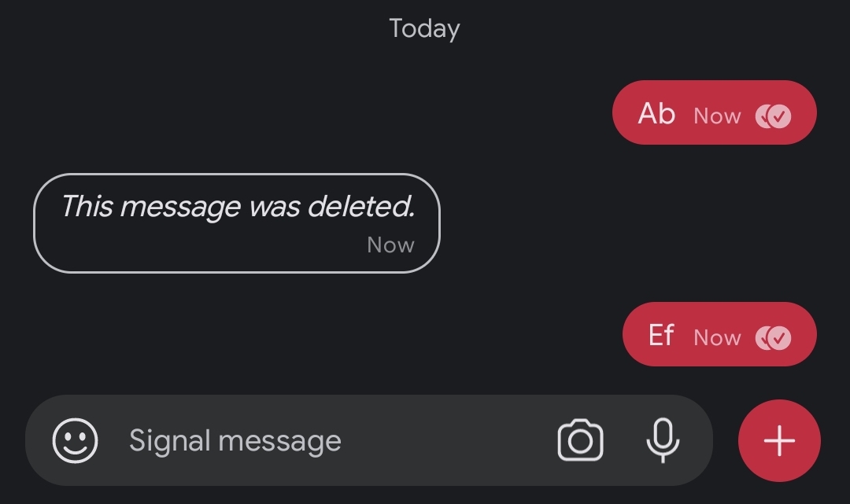The width and height of the screenshot is (850, 504).
Task: Click the read receipt checkmarks on Ab message
Action: pos(774,116)
